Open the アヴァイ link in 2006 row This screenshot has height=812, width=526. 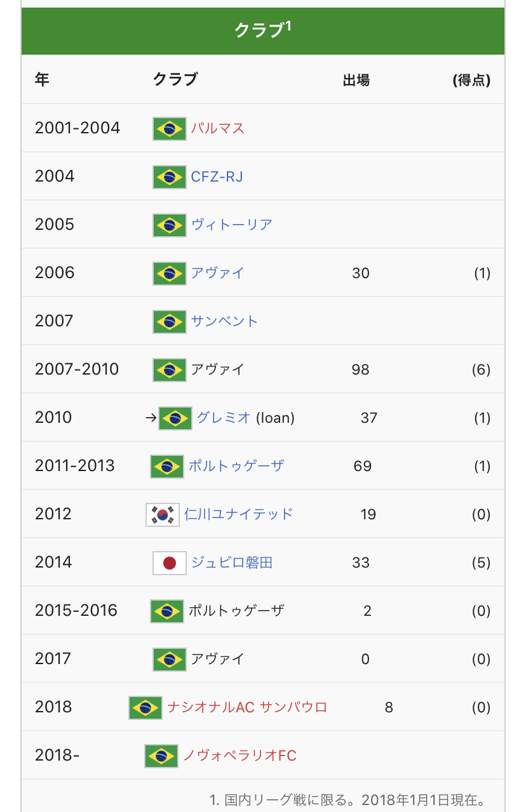(218, 273)
